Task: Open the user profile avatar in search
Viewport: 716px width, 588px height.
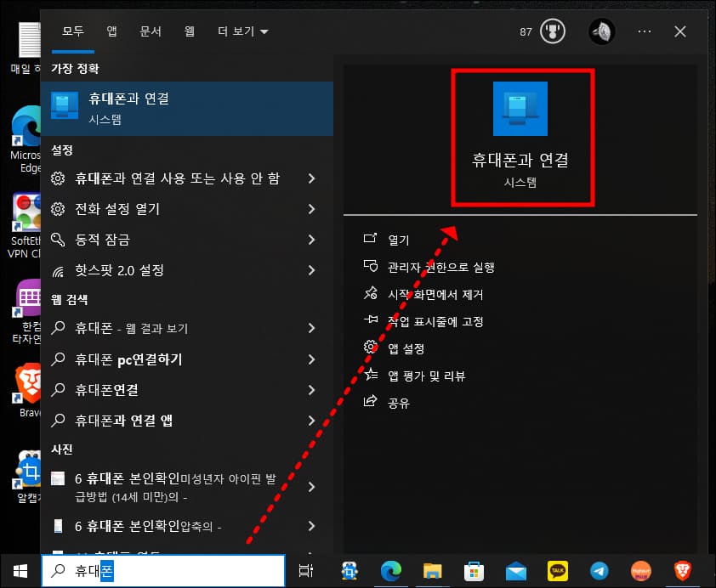Action: point(600,31)
